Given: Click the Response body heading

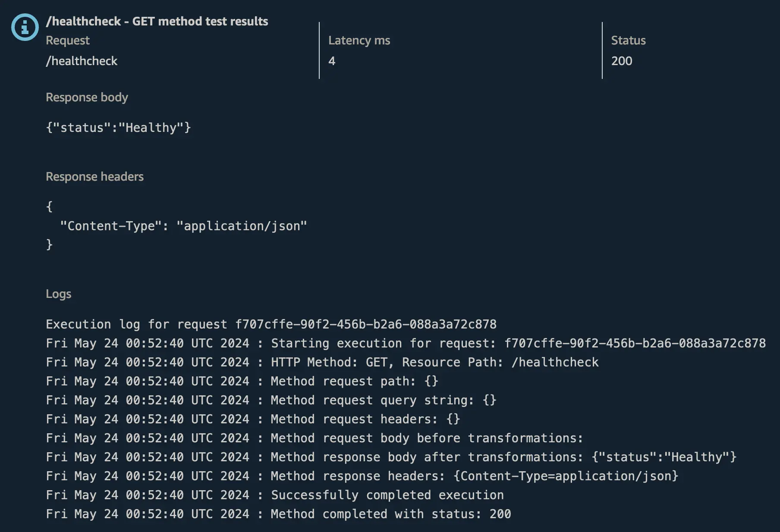Looking at the screenshot, I should [x=87, y=97].
